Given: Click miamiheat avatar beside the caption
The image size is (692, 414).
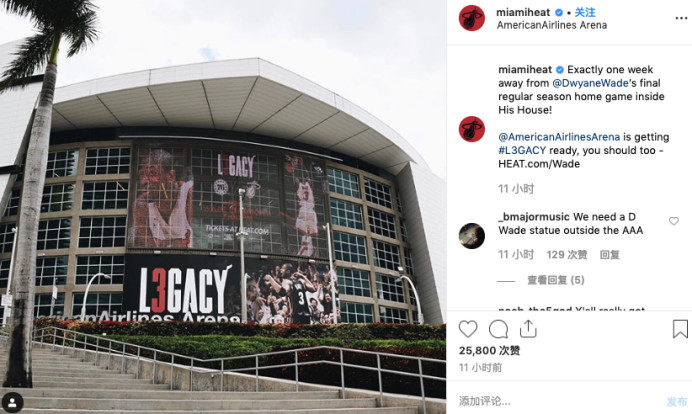Looking at the screenshot, I should [x=472, y=129].
